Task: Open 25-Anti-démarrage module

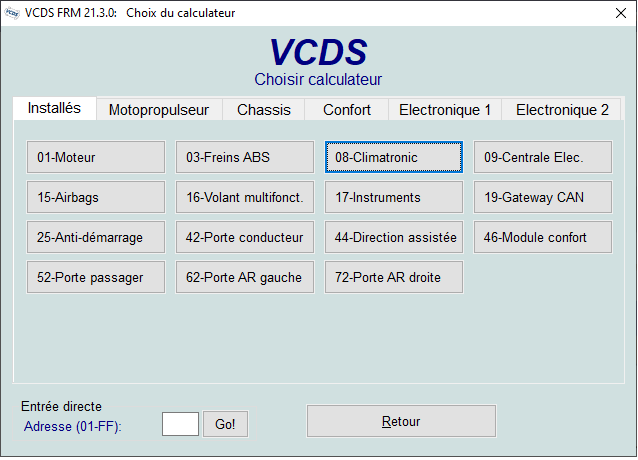Action: (96, 237)
